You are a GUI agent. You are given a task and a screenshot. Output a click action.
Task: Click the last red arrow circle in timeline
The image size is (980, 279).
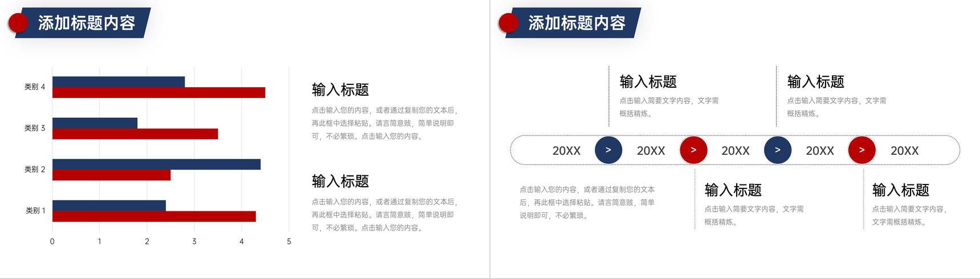click(x=861, y=150)
